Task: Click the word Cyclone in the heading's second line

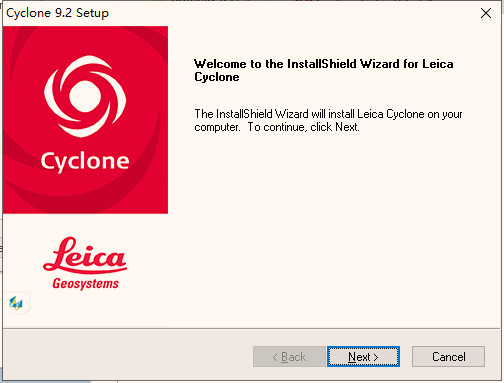Action: point(217,77)
